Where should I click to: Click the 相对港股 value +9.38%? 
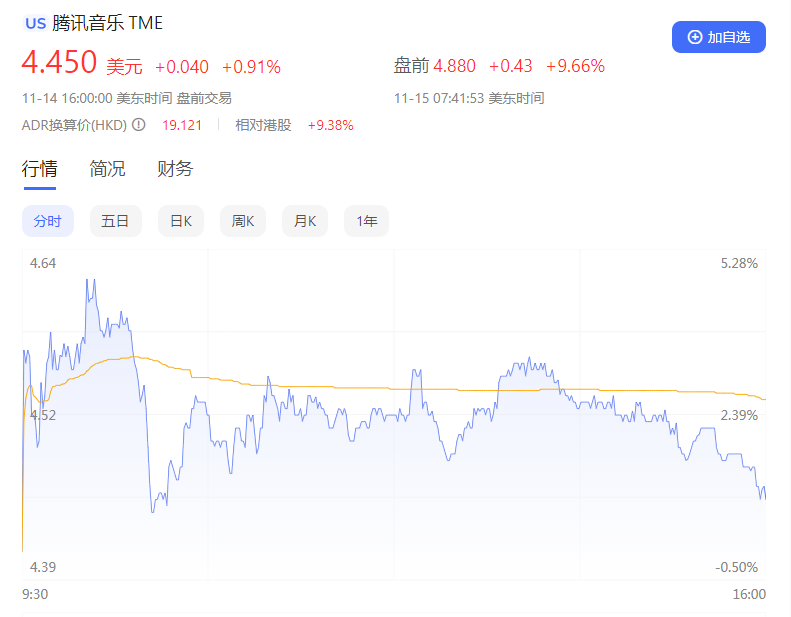(x=330, y=125)
